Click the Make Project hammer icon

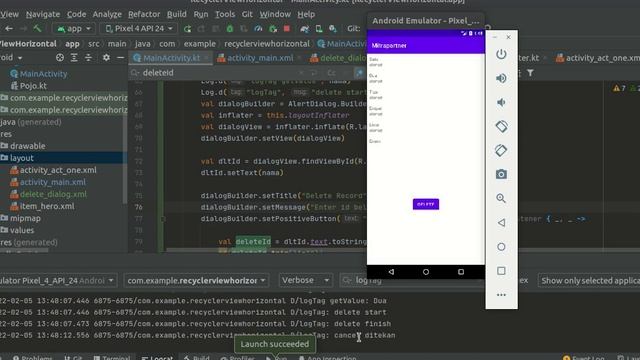38,28
